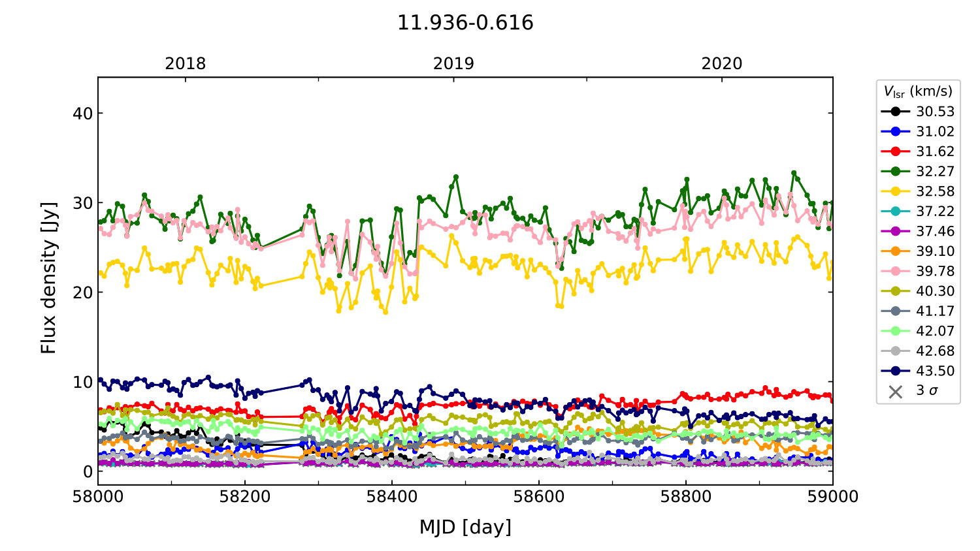Click the 3 σ cross marker in legend
Viewport: 980px width, 551px height.
click(895, 391)
